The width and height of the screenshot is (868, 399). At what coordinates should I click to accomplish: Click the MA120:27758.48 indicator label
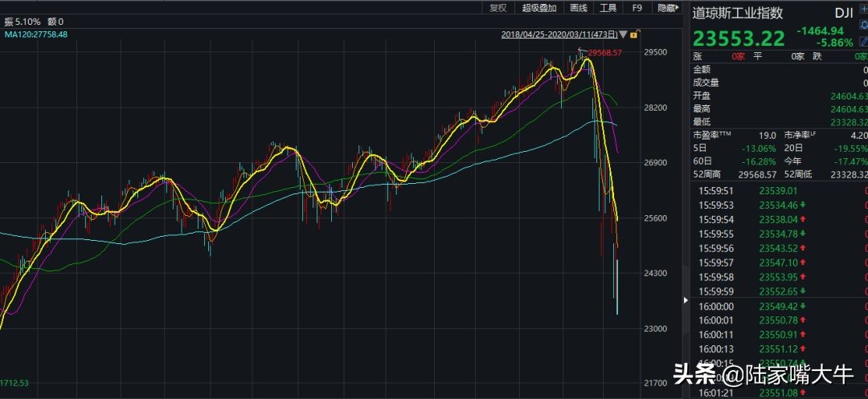coord(36,35)
